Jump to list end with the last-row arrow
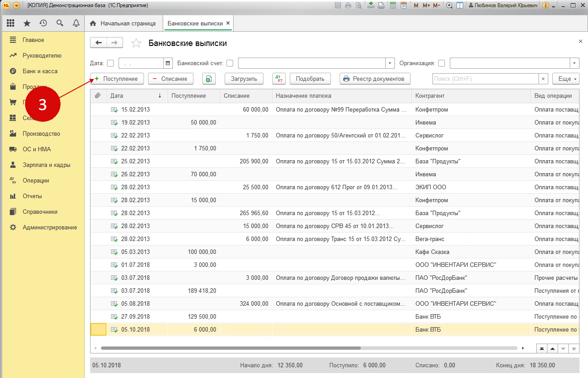 [x=574, y=349]
